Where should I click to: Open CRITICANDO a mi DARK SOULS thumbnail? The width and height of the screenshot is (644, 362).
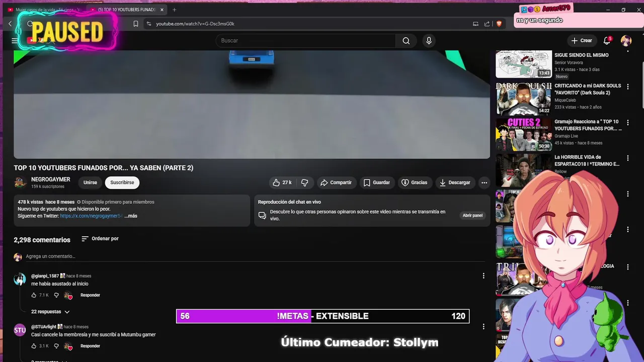(524, 99)
